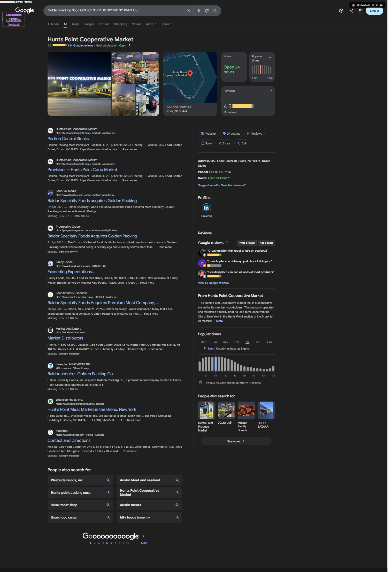Expand Open 24 hours dropdown
Viewport: 392px width, 572px height.
[219, 178]
